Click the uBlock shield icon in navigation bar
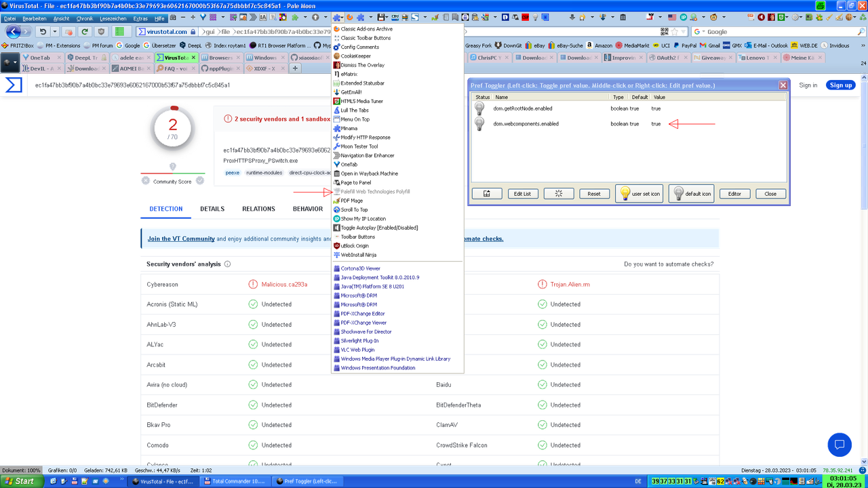The width and height of the screenshot is (868, 488). coord(102,31)
